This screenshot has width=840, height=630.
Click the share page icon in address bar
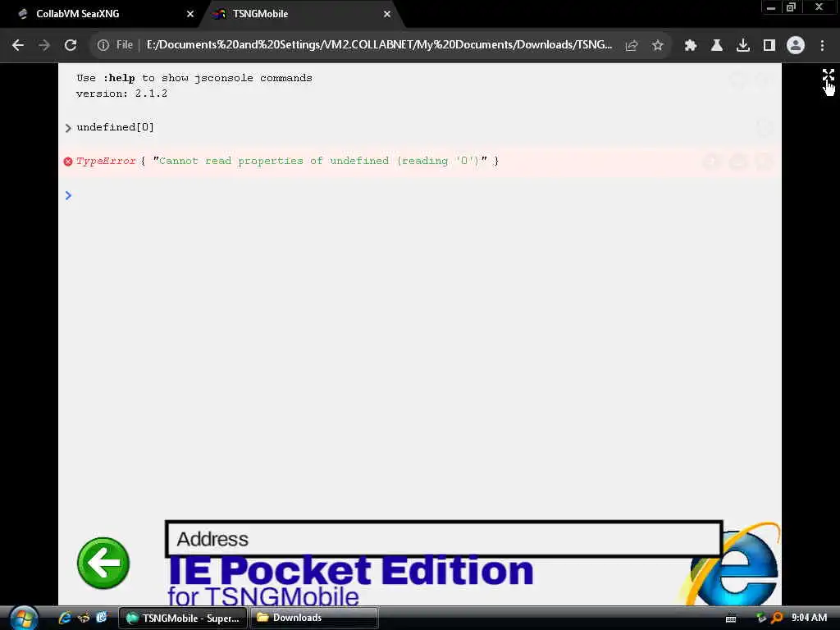pyautogui.click(x=632, y=45)
